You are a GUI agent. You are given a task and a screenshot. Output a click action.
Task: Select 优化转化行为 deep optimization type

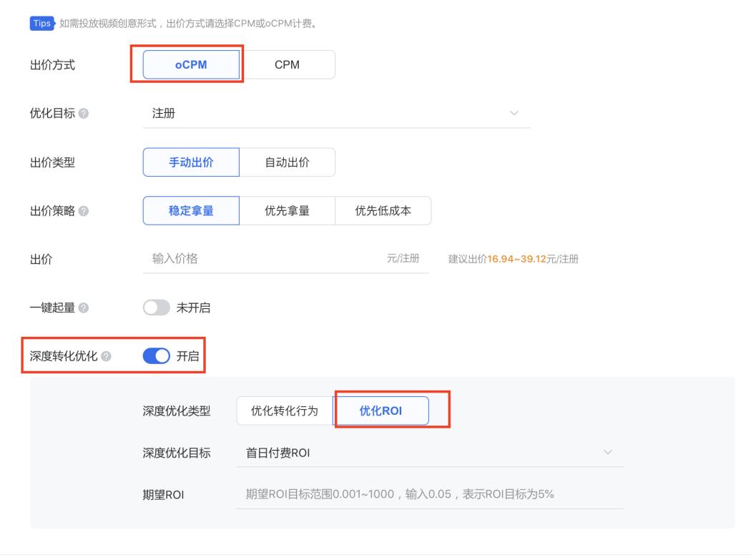click(285, 411)
